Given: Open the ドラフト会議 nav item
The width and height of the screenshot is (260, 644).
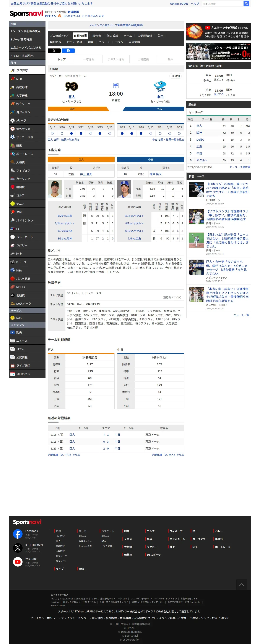Looking at the screenshot, I should [74, 42].
